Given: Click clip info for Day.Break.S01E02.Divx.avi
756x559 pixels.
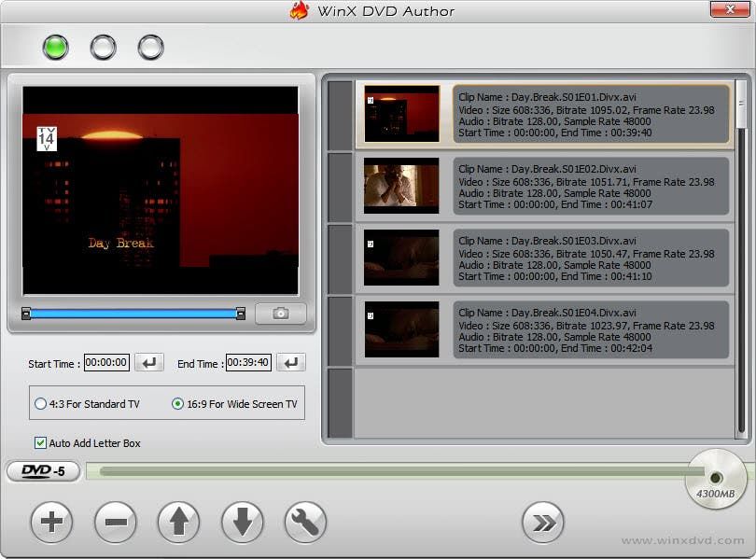Looking at the screenshot, I should pyautogui.click(x=591, y=186).
